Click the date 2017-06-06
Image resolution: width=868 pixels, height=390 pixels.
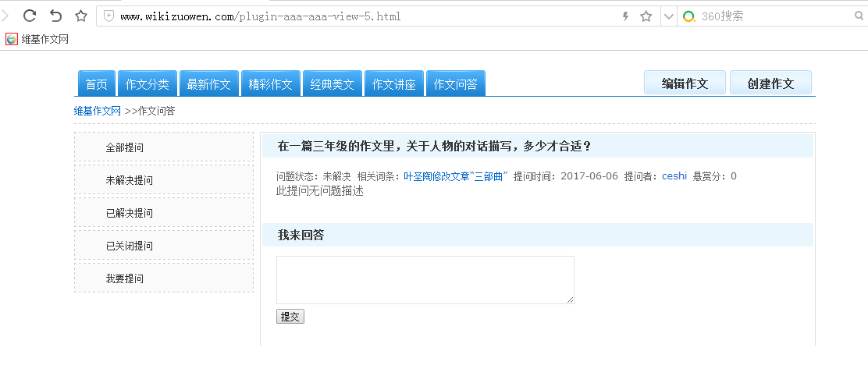(x=589, y=176)
